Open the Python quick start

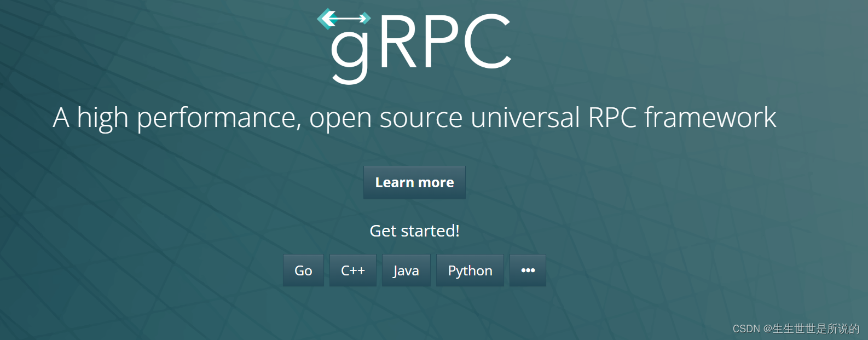coord(470,270)
